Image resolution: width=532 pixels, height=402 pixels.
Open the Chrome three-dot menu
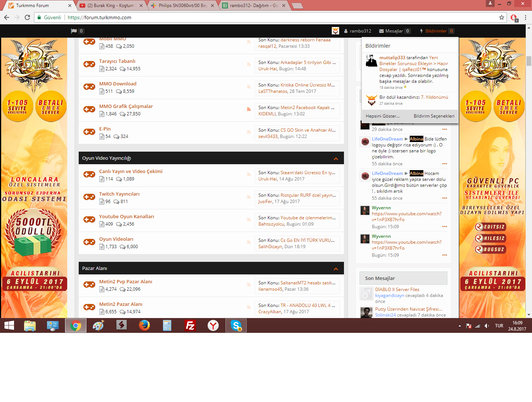click(525, 17)
